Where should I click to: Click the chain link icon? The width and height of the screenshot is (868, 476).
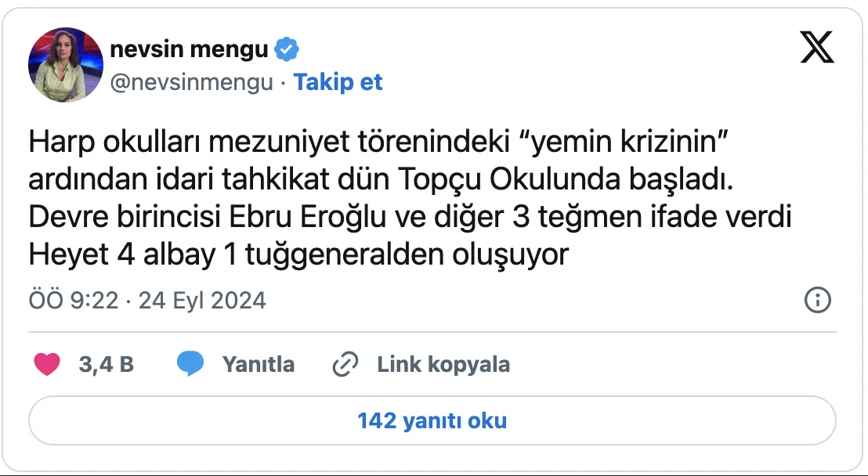pos(345,365)
